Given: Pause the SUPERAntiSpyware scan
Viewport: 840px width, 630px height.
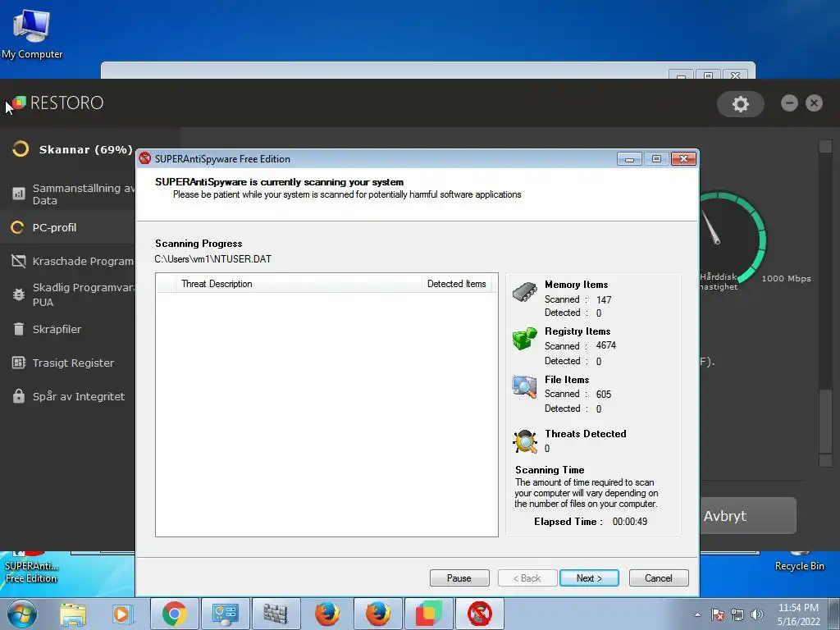Looking at the screenshot, I should (459, 578).
